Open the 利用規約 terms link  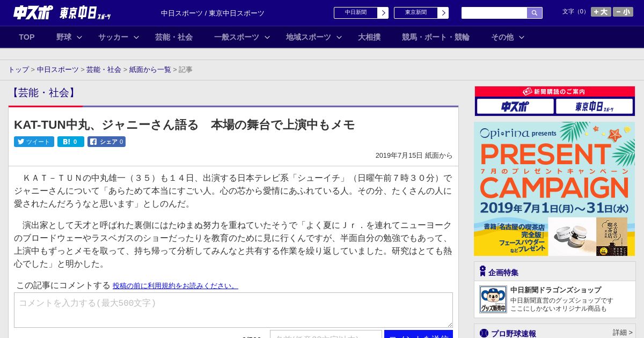175,286
